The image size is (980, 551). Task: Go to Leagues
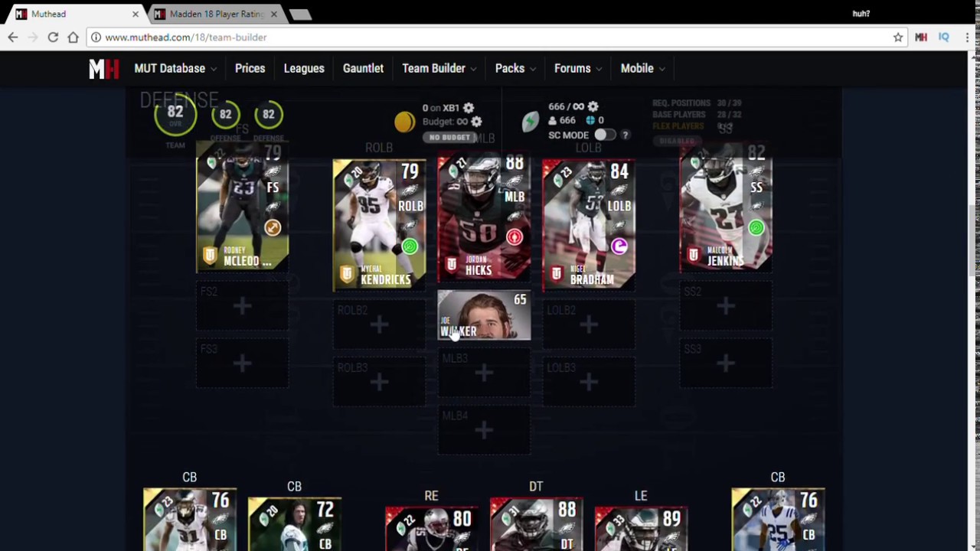coord(304,69)
